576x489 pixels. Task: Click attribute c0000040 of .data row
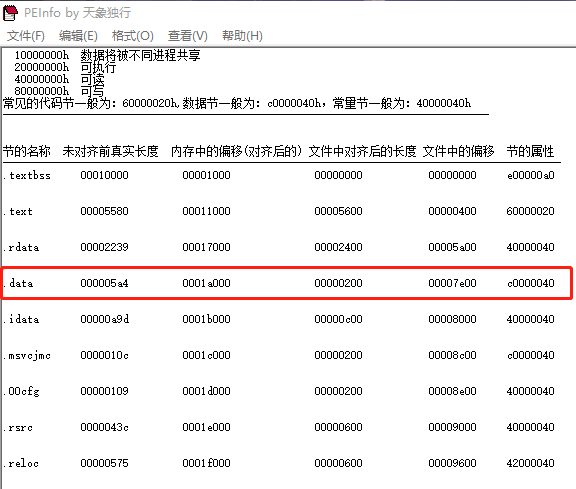(x=530, y=283)
